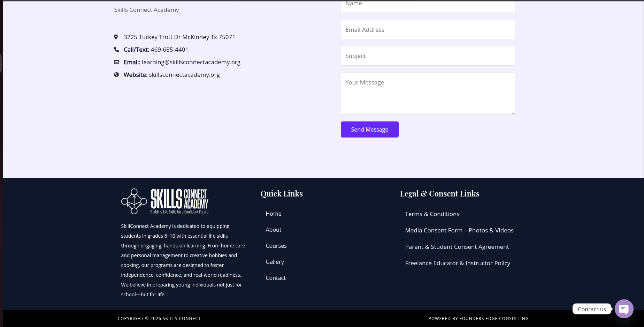Click inside the Your Message text area
The height and width of the screenshot is (327, 644).
(x=428, y=94)
